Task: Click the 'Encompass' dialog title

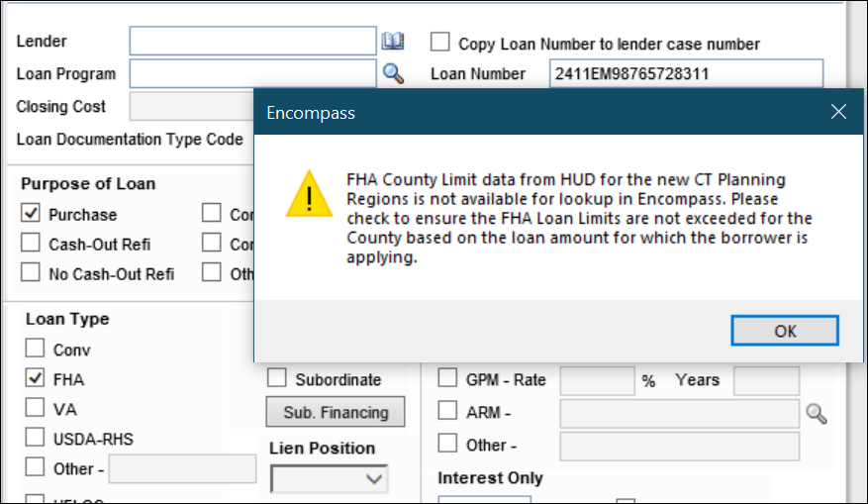Action: click(311, 113)
